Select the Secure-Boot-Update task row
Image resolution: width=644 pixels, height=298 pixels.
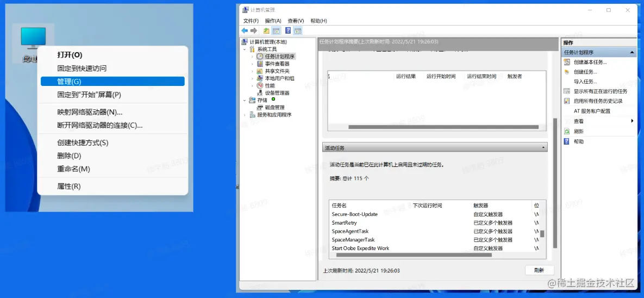pyautogui.click(x=435, y=215)
